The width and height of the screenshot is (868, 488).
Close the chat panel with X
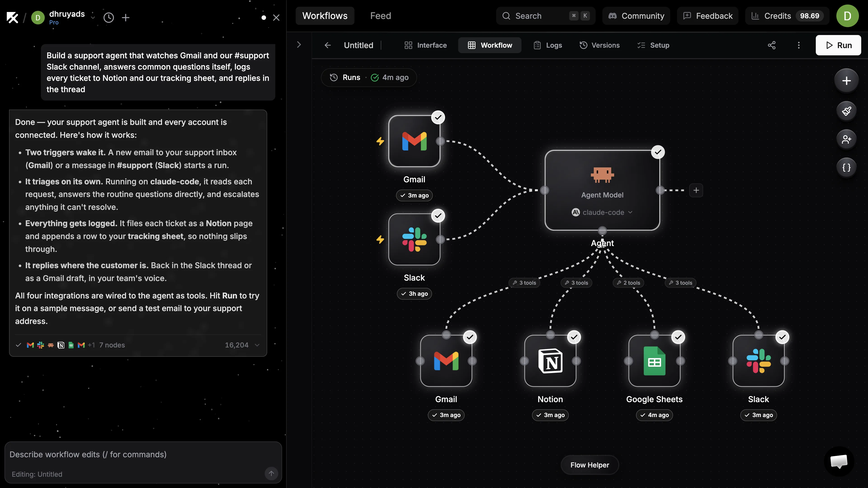[276, 18]
